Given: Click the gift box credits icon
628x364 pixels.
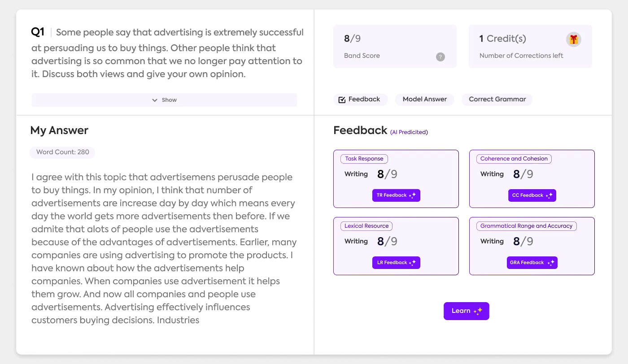Looking at the screenshot, I should click(x=573, y=39).
